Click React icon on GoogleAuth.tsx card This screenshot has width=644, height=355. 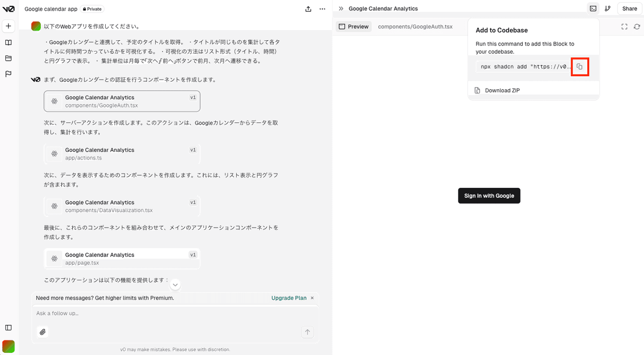pyautogui.click(x=54, y=101)
